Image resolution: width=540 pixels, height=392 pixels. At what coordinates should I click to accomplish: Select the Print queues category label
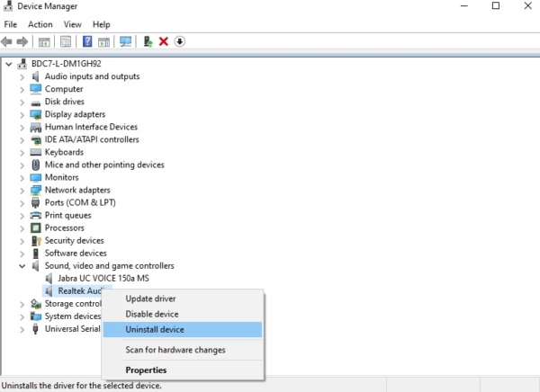pos(67,216)
